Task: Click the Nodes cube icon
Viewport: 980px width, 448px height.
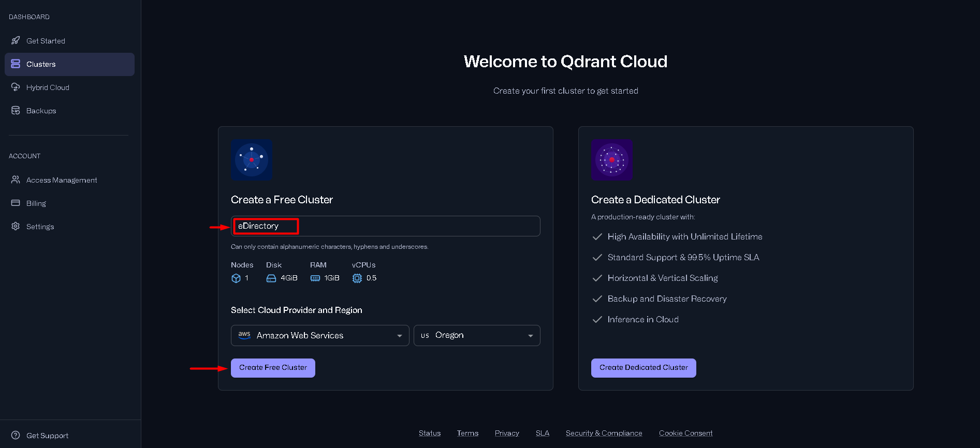Action: 236,278
